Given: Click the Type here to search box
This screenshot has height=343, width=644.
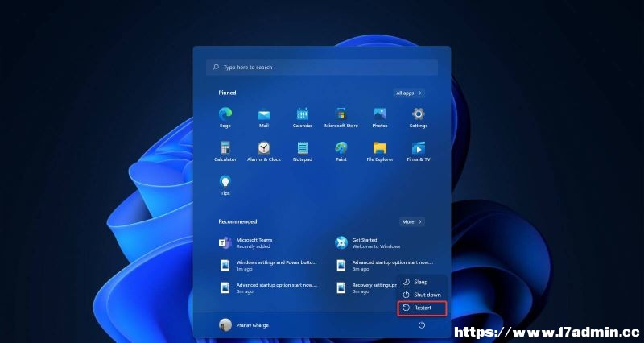Looking at the screenshot, I should coord(321,67).
